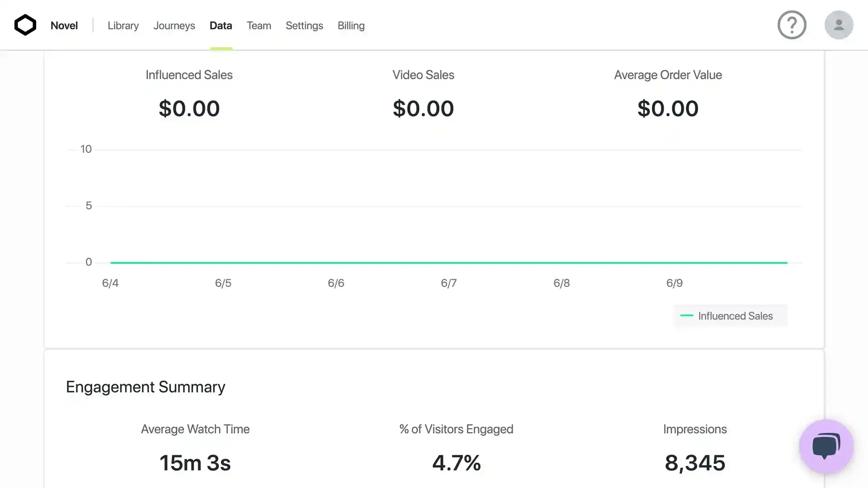Toggle Influenced Sales series in chart legend

pos(735,316)
